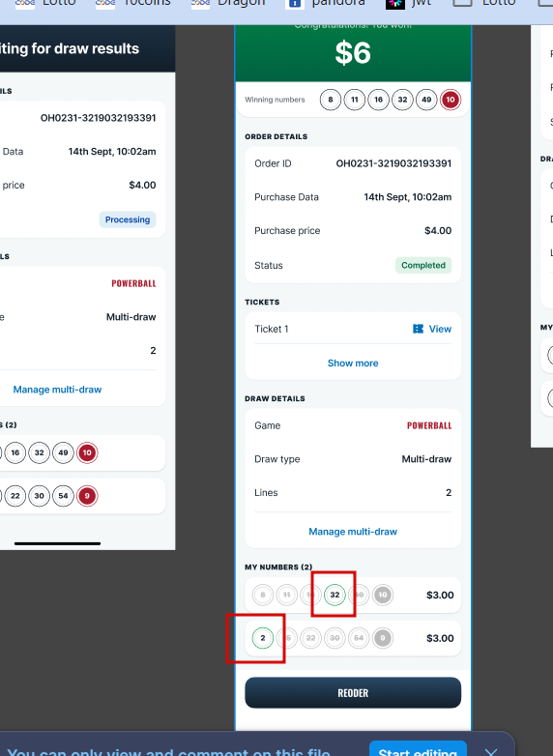Click the POWERBALL logo in the waiting-for-draw frame
553x756 pixels.
coord(134,283)
